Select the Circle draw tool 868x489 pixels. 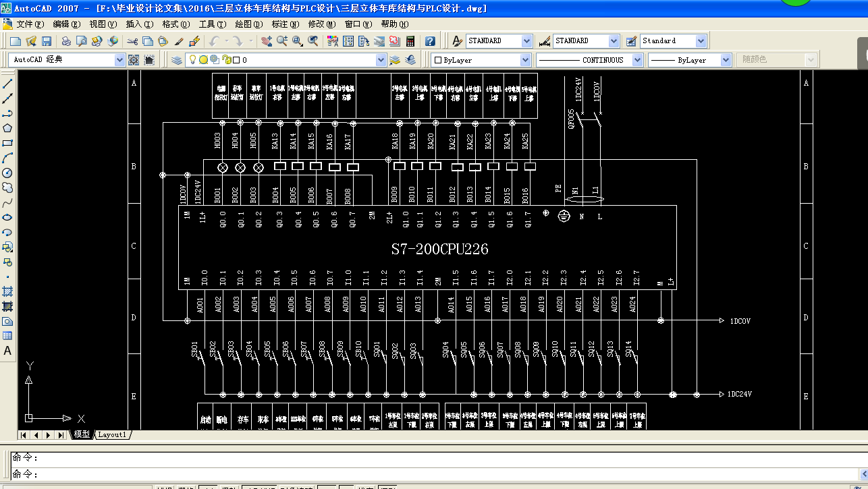click(7, 173)
